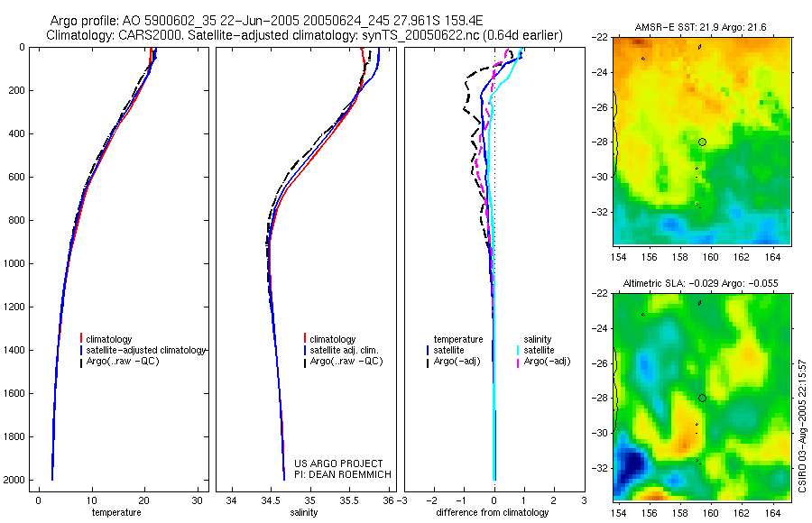Click the Argo profile title line
This screenshot has height=523, width=812.
pos(267,22)
